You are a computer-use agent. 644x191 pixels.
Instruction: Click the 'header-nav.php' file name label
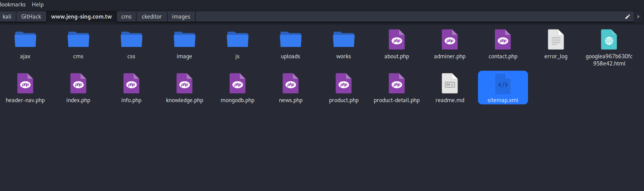pos(25,100)
